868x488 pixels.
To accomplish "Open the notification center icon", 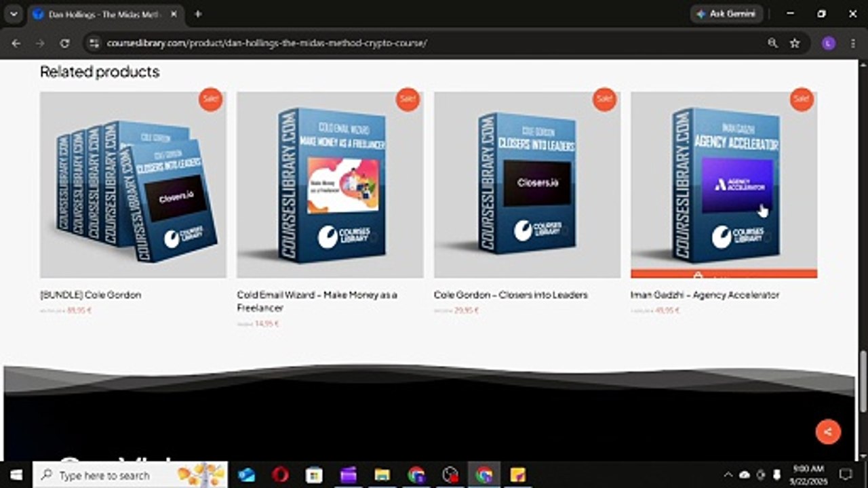I will point(846,474).
